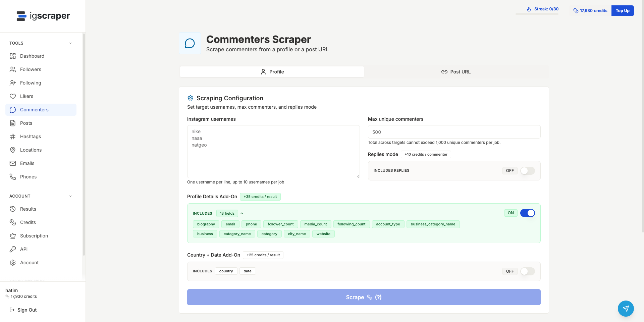Click the Phones handset icon
Viewport: 644px width, 322px height.
(x=13, y=177)
